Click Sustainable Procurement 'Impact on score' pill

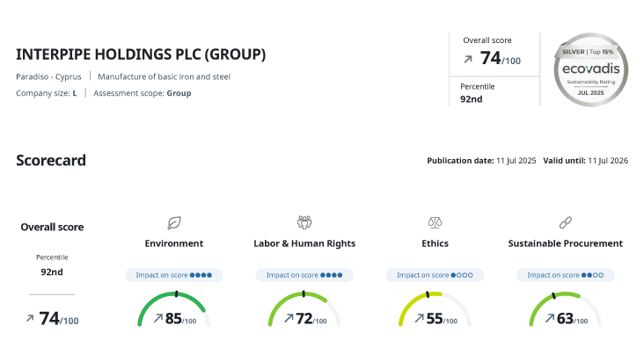(x=566, y=275)
